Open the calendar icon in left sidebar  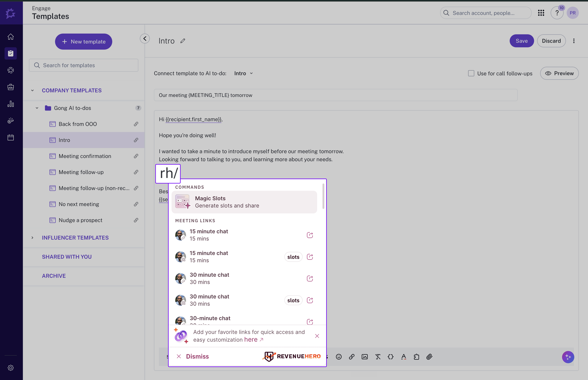click(x=11, y=137)
